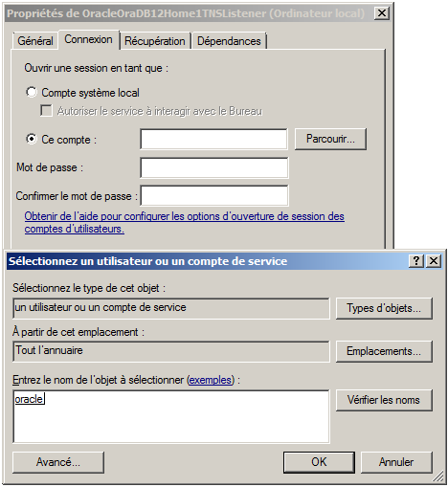448x487 pixels.
Task: Close the user selection dialog
Action: [x=434, y=261]
